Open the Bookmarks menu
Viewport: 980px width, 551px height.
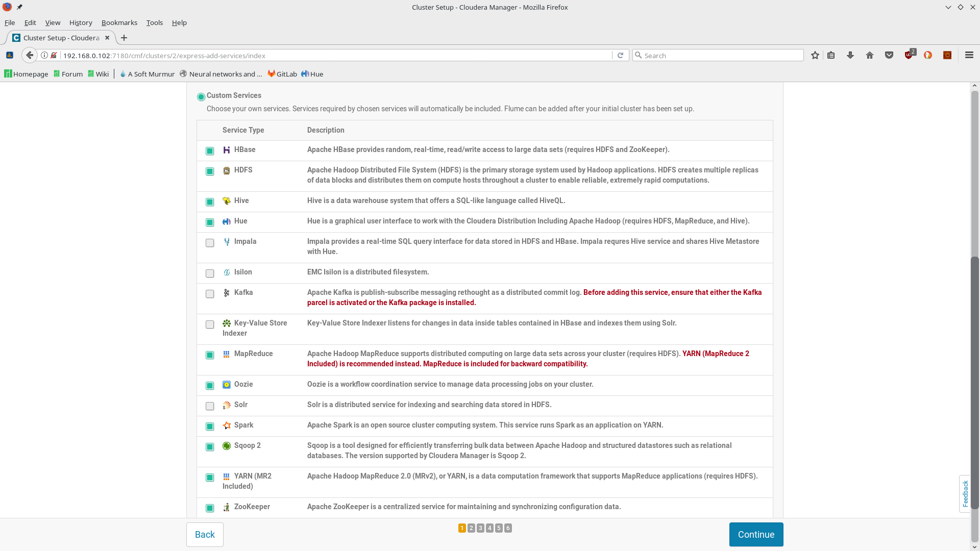click(x=119, y=22)
